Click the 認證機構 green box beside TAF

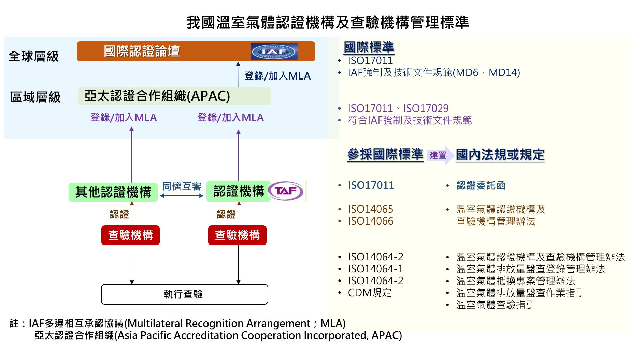[239, 191]
